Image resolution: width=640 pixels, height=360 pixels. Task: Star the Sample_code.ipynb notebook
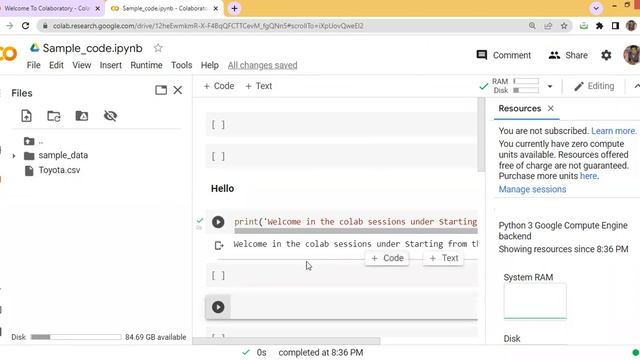158,48
